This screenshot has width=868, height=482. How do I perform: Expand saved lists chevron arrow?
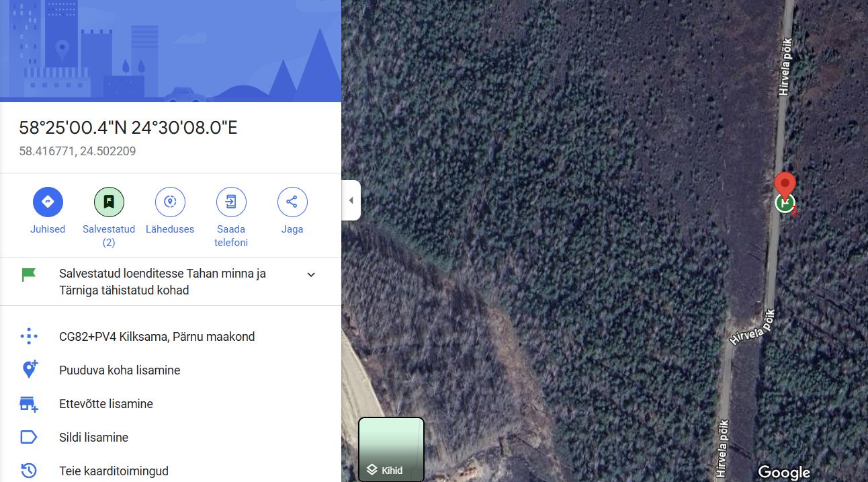pyautogui.click(x=311, y=274)
